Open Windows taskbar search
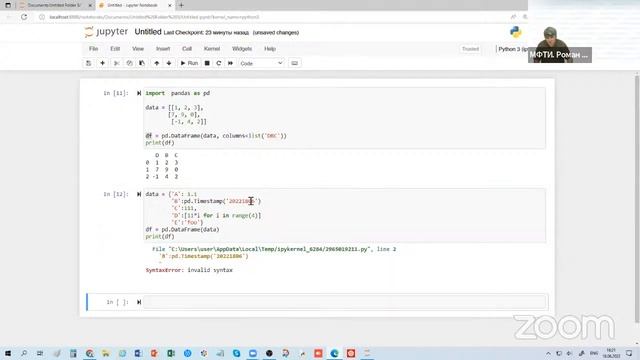The height and width of the screenshot is (360, 640). (x=24, y=353)
